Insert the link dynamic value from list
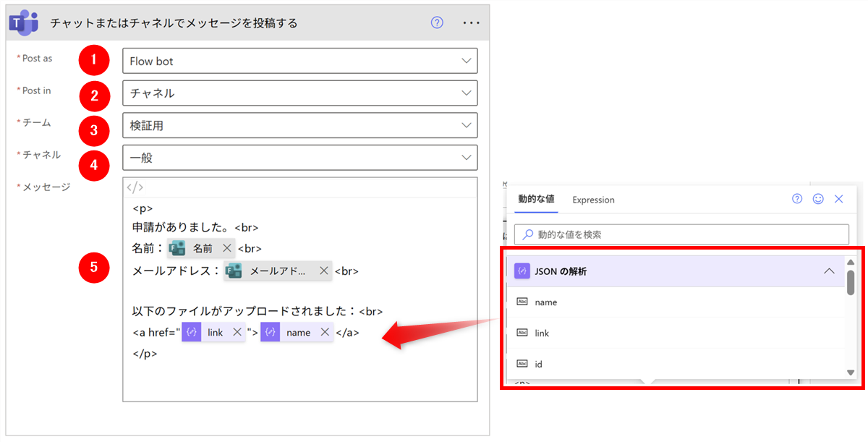 point(676,333)
